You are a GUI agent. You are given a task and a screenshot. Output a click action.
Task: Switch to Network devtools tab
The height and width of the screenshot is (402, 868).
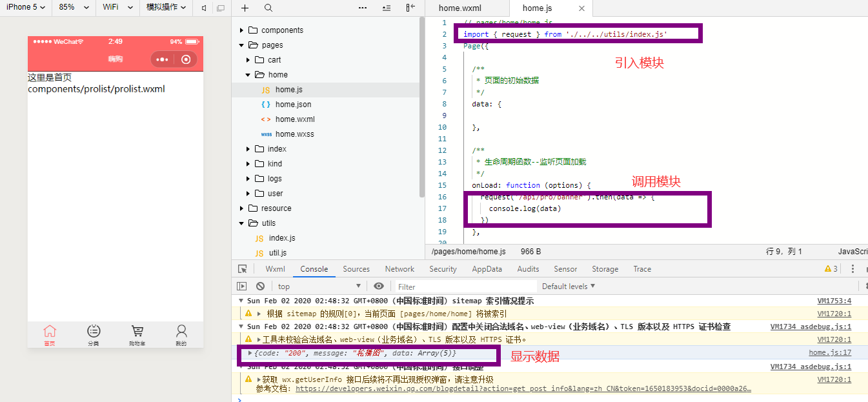(x=399, y=269)
